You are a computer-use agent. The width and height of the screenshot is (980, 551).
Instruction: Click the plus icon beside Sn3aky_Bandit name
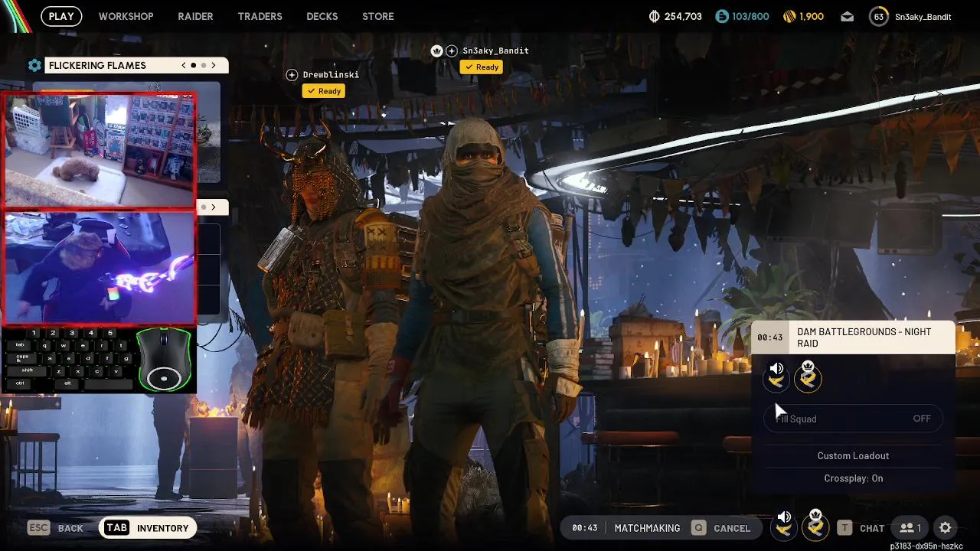pyautogui.click(x=452, y=51)
